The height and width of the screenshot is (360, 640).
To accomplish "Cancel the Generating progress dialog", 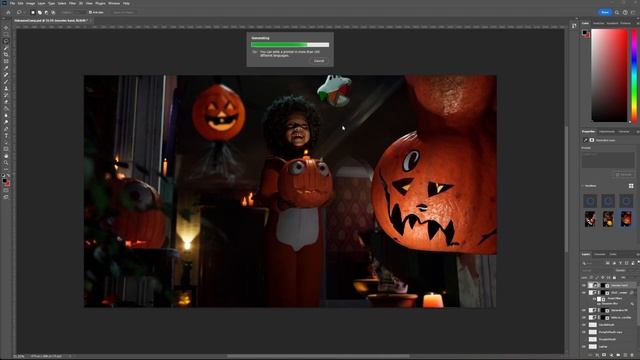I will [x=319, y=61].
